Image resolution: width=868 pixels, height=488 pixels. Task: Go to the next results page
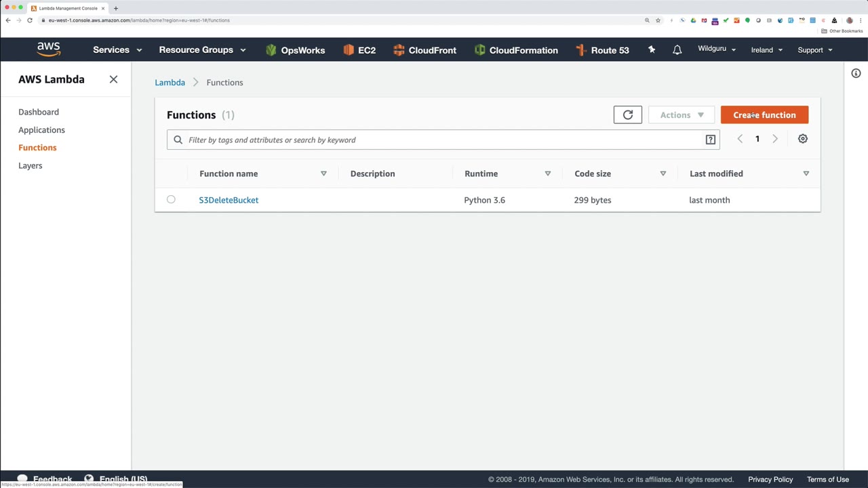point(775,139)
